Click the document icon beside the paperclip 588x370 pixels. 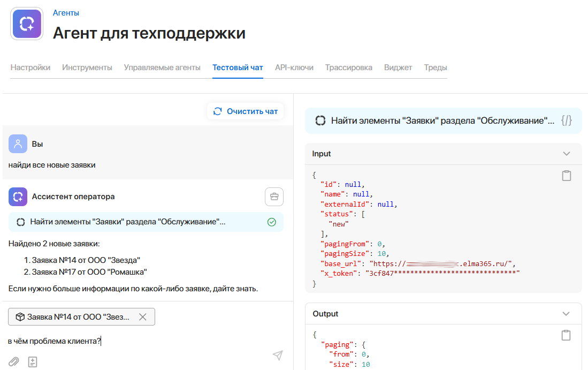point(33,362)
